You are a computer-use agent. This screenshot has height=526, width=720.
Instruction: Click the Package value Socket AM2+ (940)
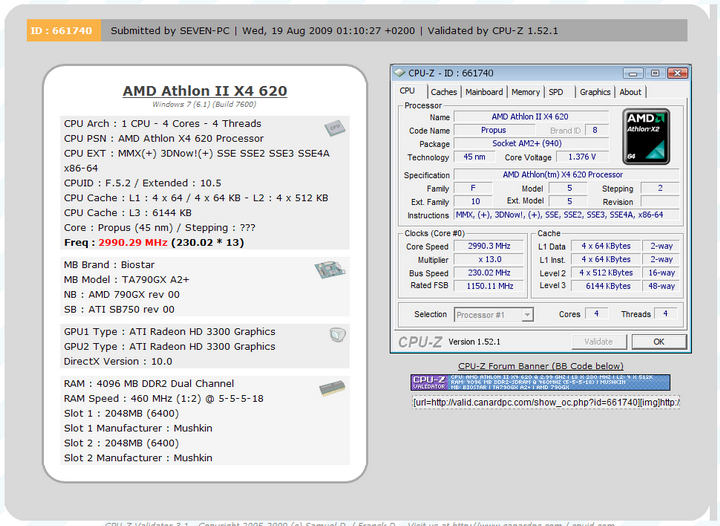point(531,144)
